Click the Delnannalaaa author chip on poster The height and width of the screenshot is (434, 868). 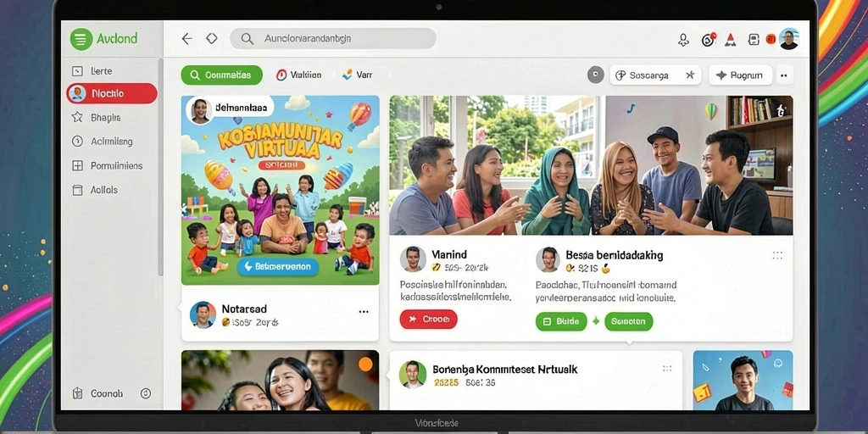pyautogui.click(x=231, y=108)
